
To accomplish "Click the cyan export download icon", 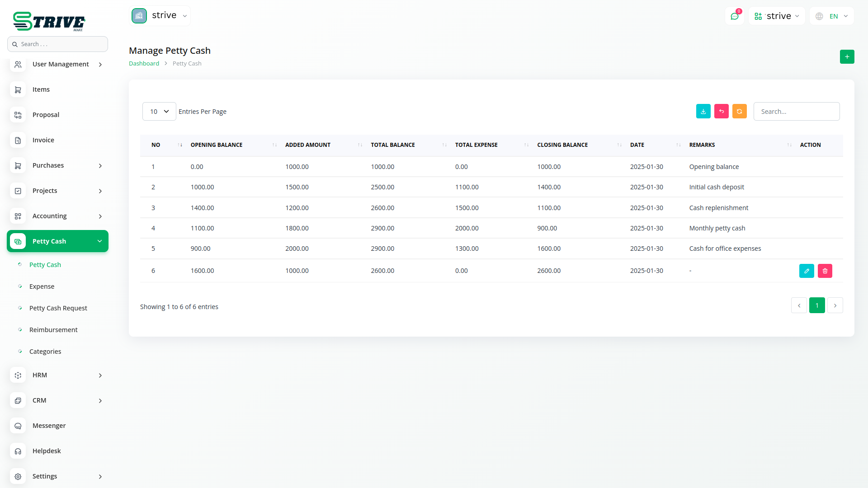I will click(x=703, y=112).
